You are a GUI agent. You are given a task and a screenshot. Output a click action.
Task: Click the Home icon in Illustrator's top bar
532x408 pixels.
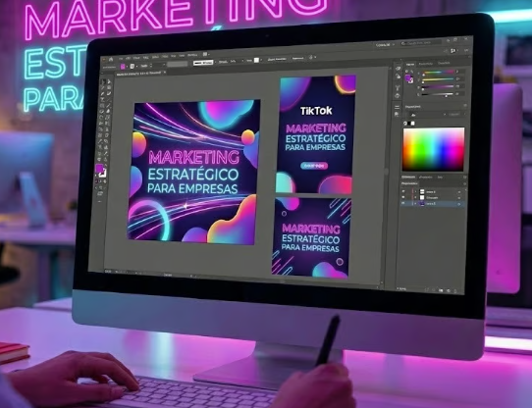[111, 59]
